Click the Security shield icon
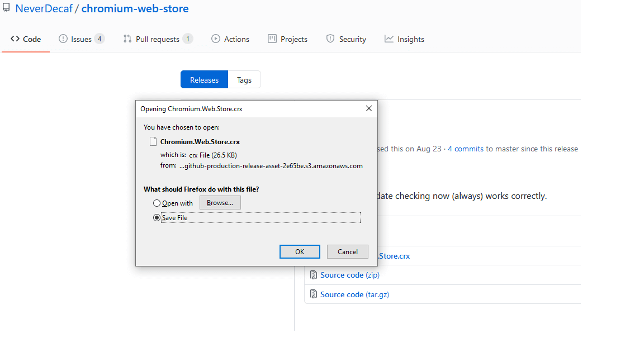The image size is (644, 362). tap(330, 39)
